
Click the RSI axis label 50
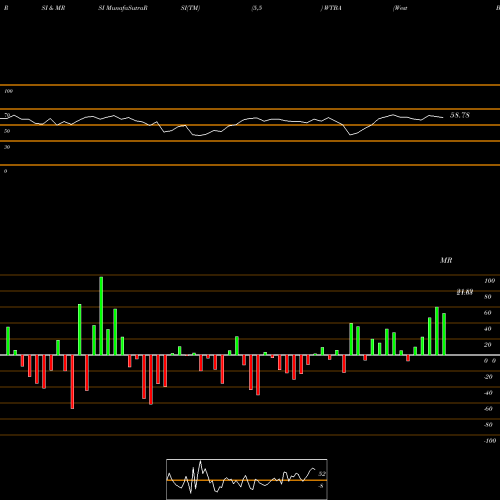(7, 131)
